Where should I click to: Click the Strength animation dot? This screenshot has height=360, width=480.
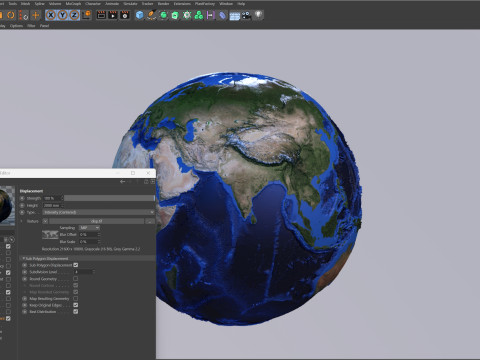pyautogui.click(x=22, y=198)
